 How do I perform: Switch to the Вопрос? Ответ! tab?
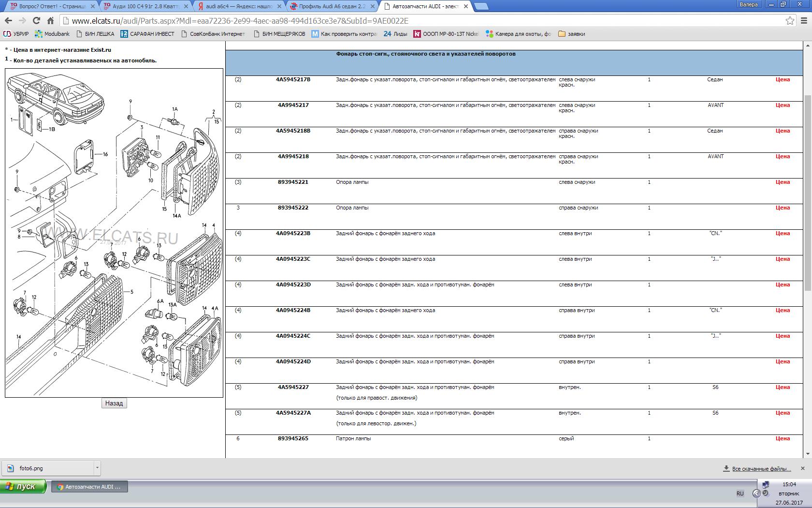click(48, 6)
